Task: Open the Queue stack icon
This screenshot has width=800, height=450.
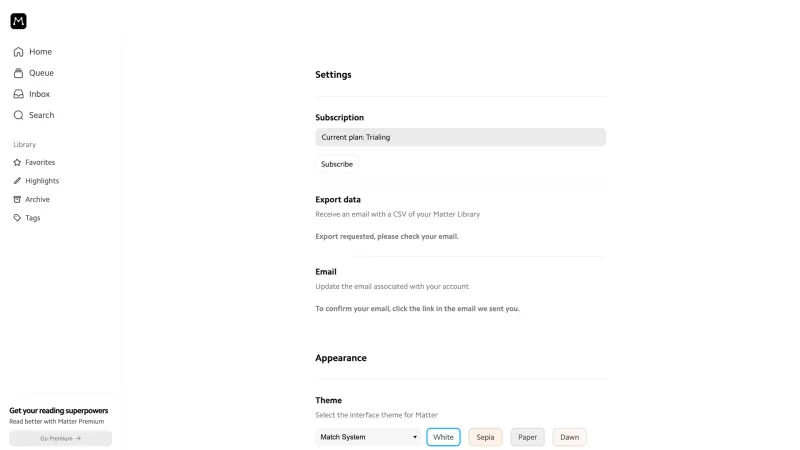Action: tap(18, 73)
